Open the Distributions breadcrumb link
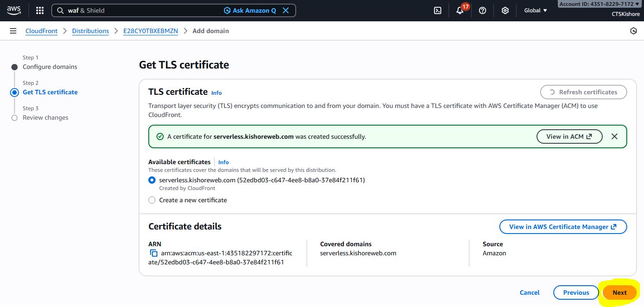The image size is (644, 307). point(90,31)
